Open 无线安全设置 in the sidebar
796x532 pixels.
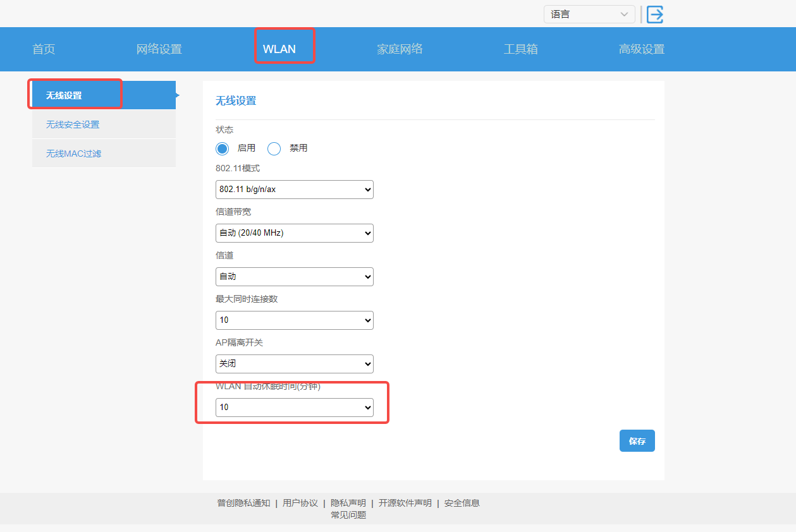(73, 124)
